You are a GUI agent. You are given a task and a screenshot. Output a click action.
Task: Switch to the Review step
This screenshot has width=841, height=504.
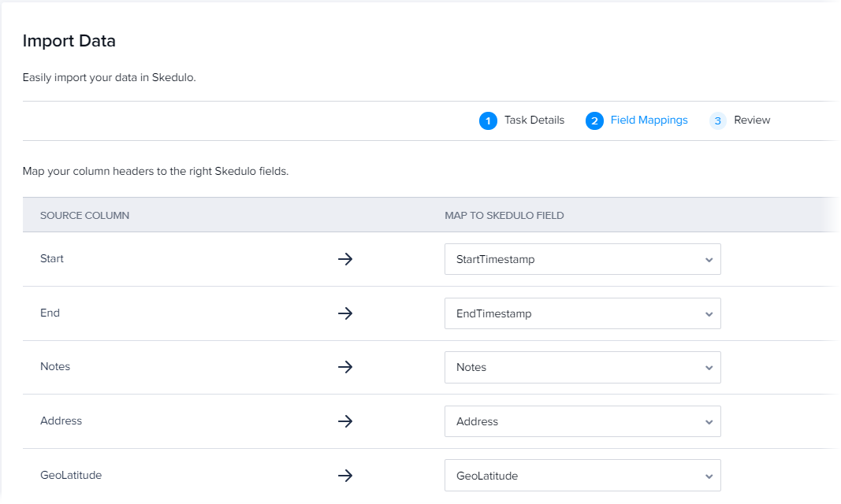(x=750, y=120)
